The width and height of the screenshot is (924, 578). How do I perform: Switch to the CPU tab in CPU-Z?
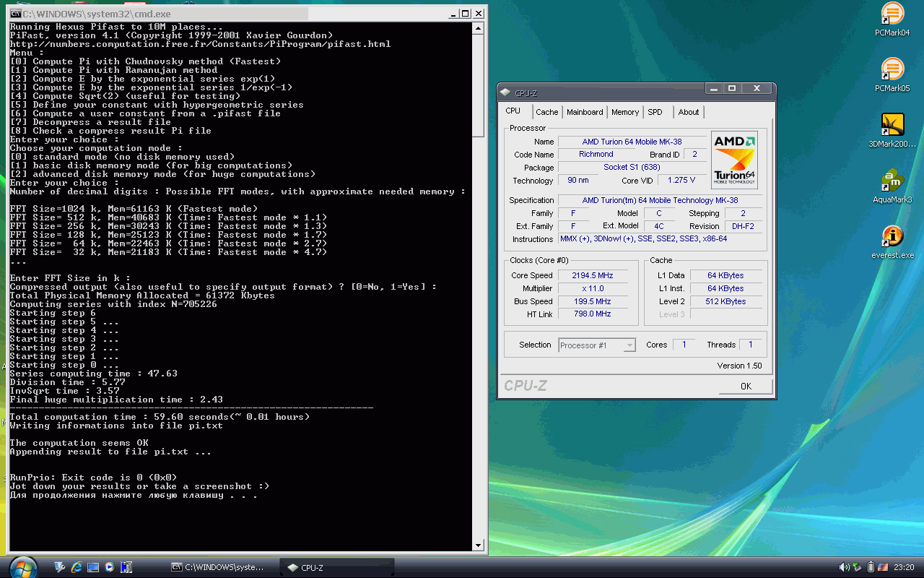click(x=513, y=111)
